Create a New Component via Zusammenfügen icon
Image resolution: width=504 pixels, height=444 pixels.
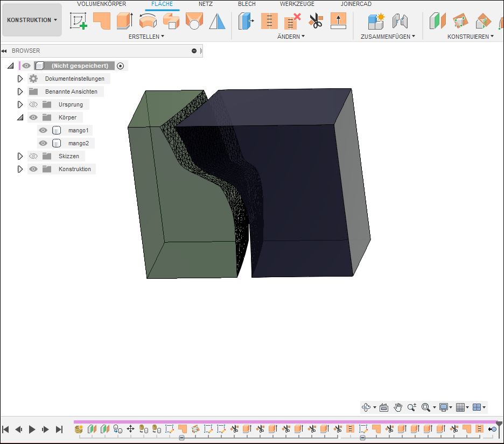376,21
